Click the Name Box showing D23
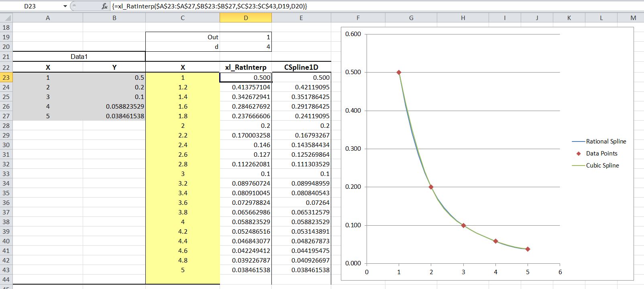644x289 pixels. 30,6
